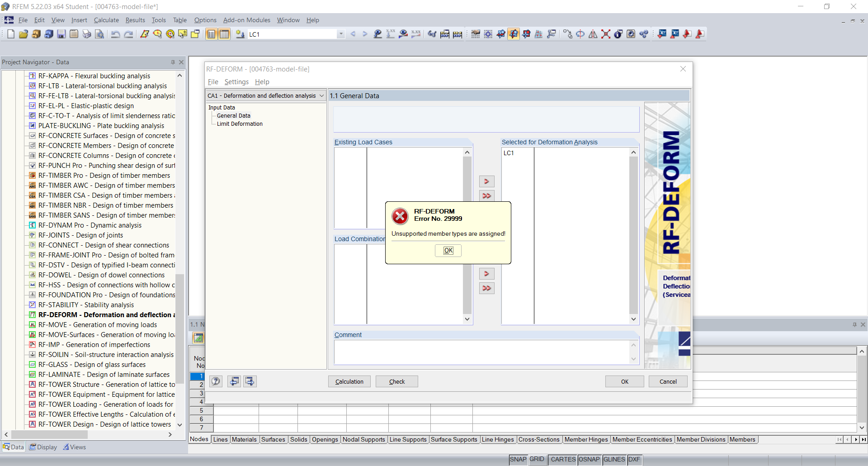Open the File menu in main menu bar
The width and height of the screenshot is (868, 466).
coord(23,20)
